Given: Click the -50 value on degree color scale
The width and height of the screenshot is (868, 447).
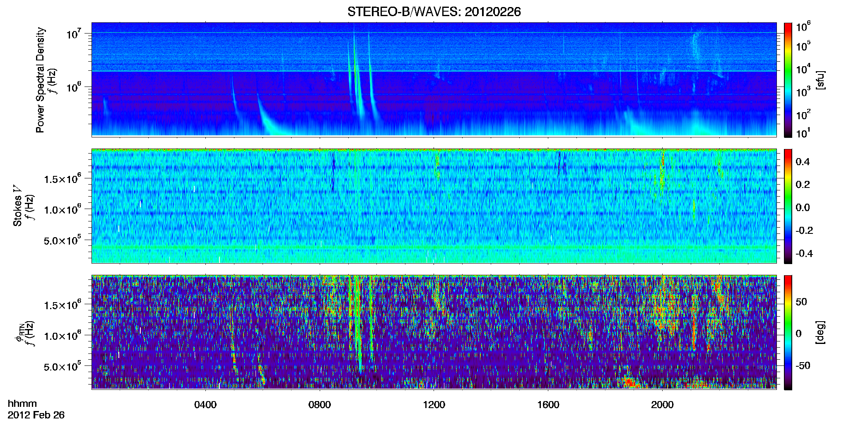Looking at the screenshot, I should [x=803, y=365].
